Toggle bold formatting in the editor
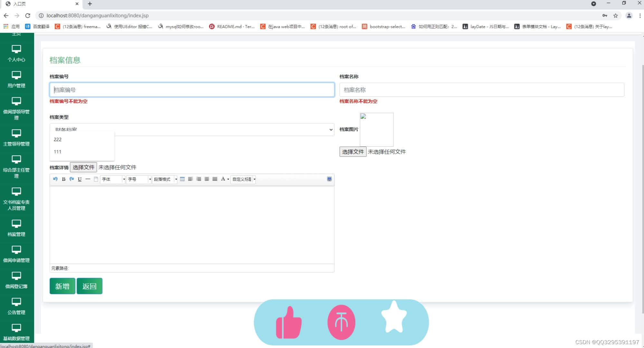The width and height of the screenshot is (644, 348). [x=63, y=179]
